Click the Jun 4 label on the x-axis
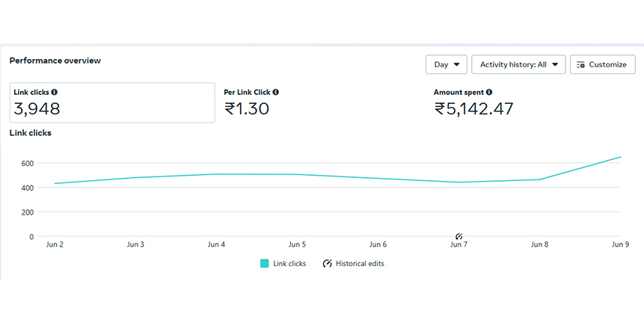The height and width of the screenshot is (323, 644). (217, 244)
